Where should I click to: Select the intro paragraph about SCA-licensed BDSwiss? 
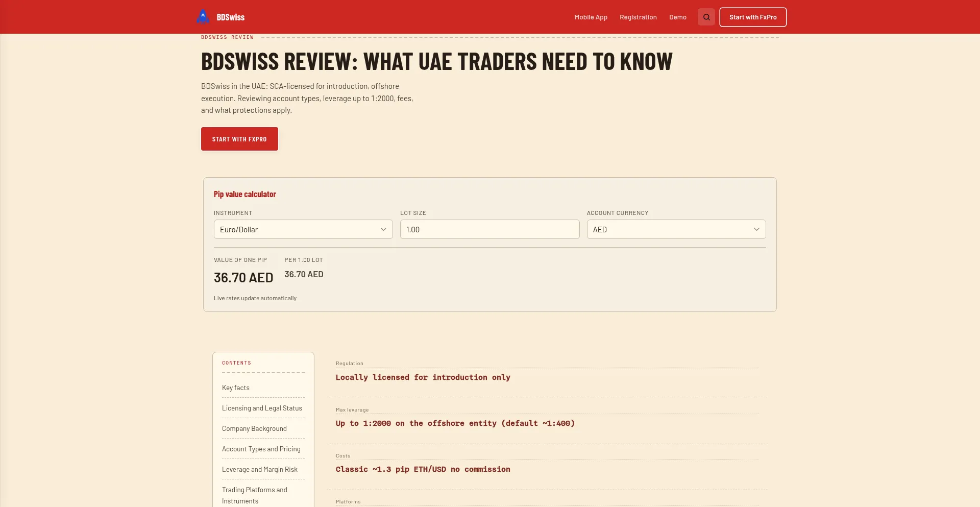[x=307, y=98]
